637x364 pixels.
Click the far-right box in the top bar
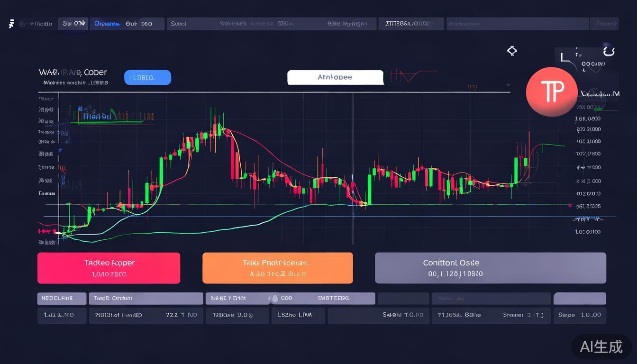pos(604,24)
